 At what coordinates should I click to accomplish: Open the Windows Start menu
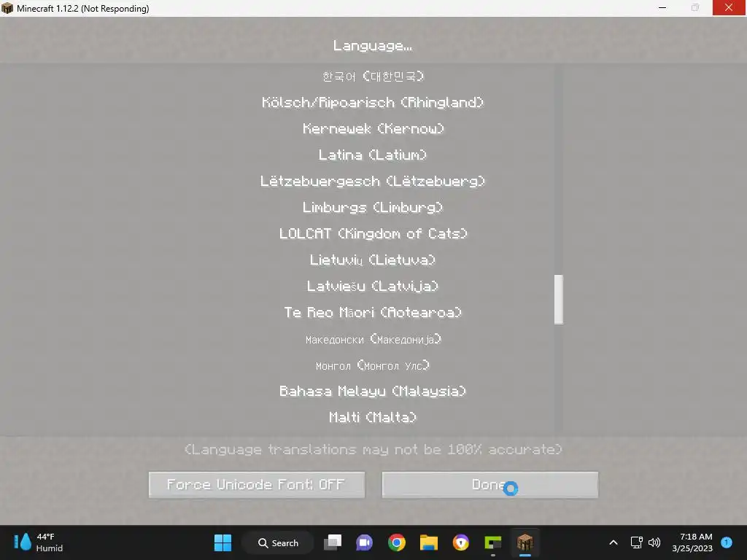[222, 542]
